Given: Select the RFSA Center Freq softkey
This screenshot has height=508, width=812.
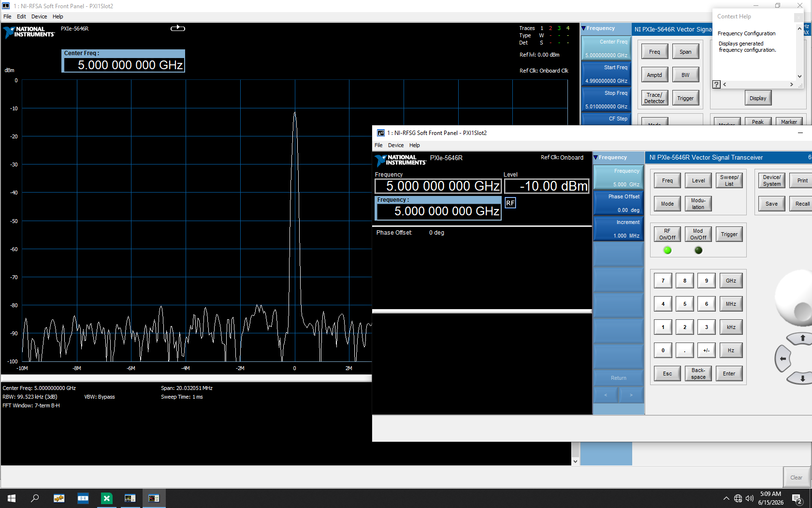Looking at the screenshot, I should click(x=606, y=48).
